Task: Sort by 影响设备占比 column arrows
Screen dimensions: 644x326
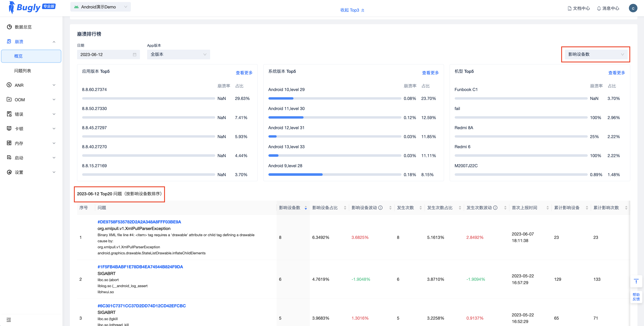Action: pyautogui.click(x=345, y=208)
